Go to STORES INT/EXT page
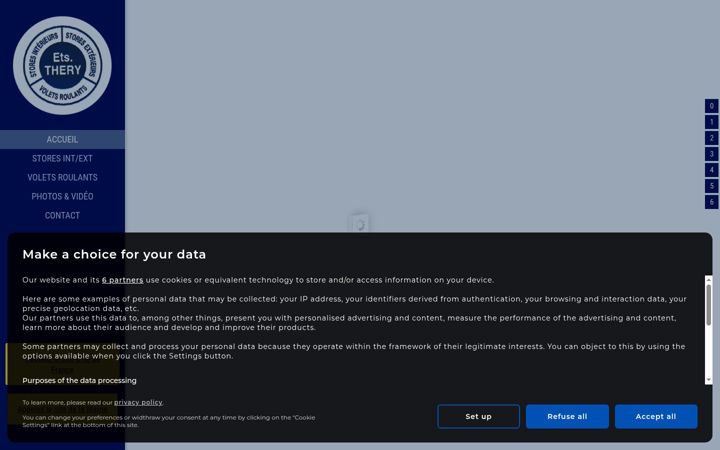 [x=62, y=158]
